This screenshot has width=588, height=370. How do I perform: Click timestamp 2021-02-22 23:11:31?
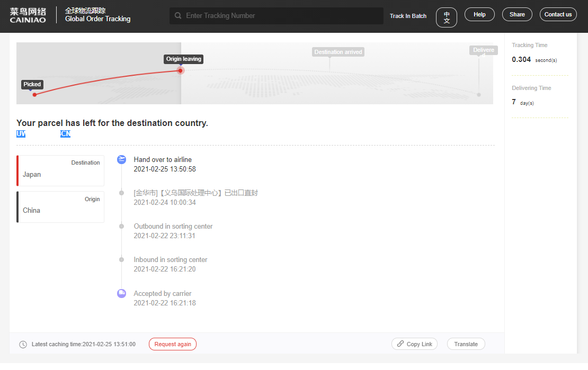(165, 236)
